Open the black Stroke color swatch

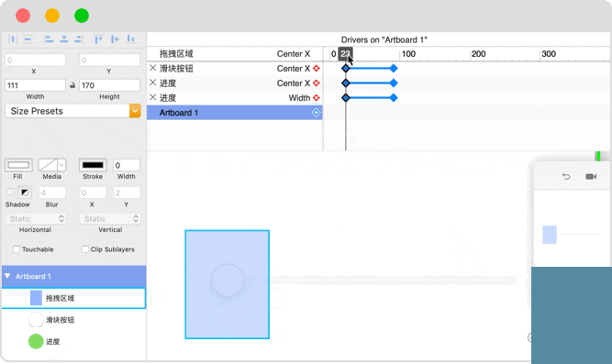(x=93, y=165)
